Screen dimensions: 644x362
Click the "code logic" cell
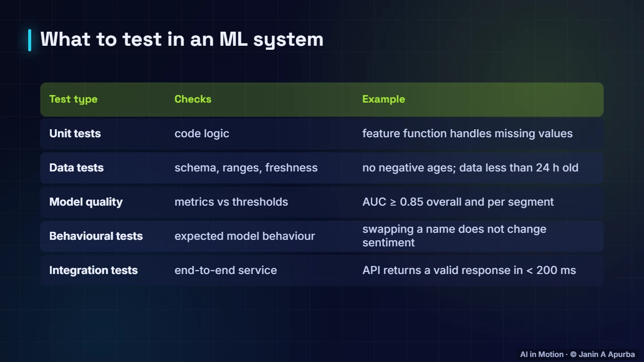202,133
